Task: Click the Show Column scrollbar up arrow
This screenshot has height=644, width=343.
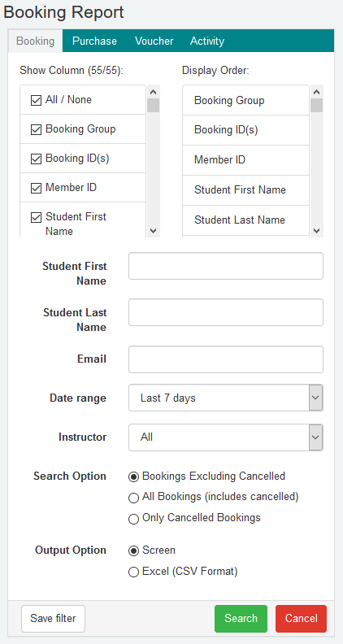Action: (154, 92)
